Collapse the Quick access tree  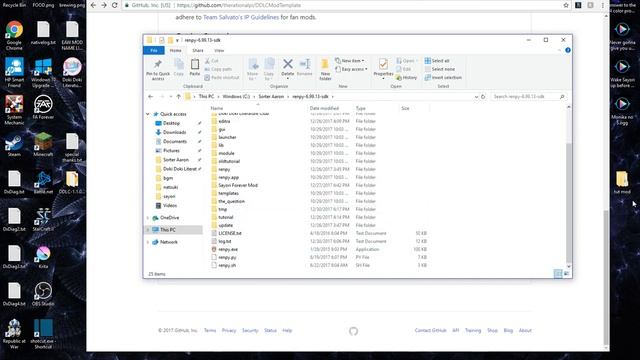click(148, 114)
